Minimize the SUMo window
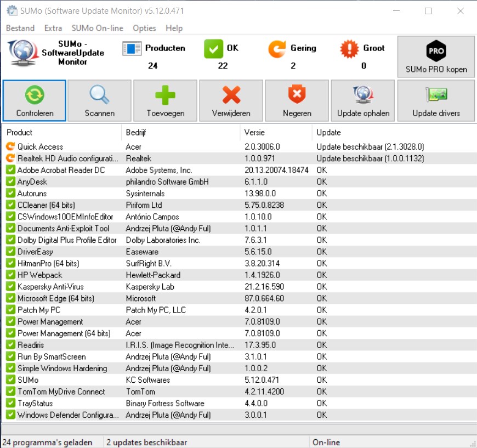This screenshot has height=448, width=477. 396,11
